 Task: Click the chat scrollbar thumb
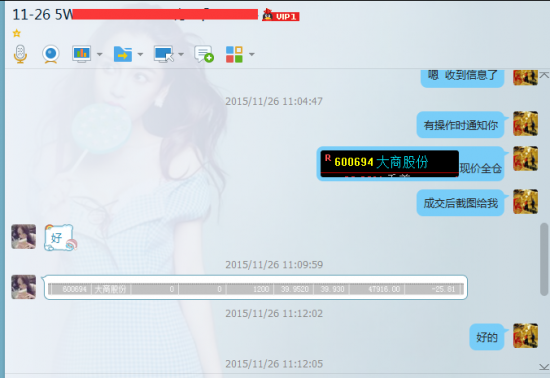click(544, 259)
